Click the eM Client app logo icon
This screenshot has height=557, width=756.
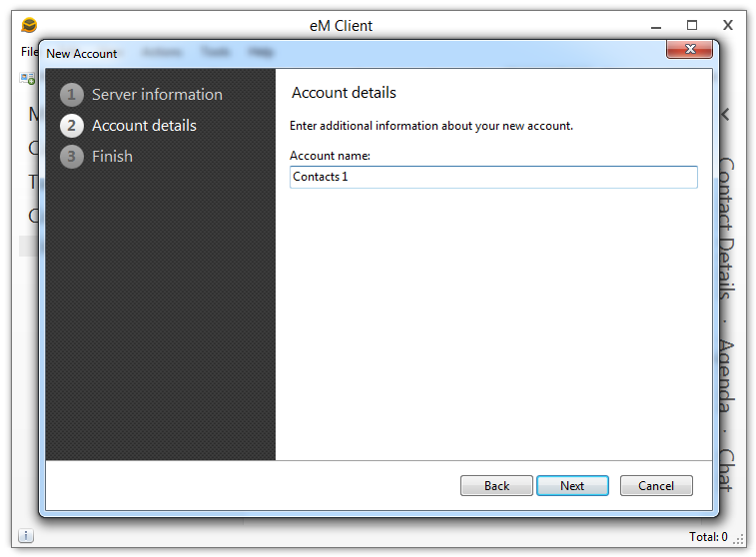29,25
